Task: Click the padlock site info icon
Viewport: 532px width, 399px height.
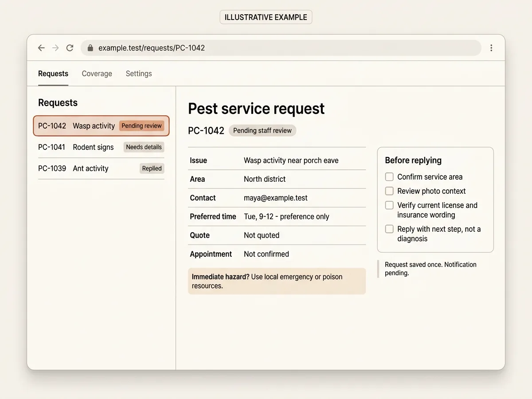Action: click(x=90, y=48)
